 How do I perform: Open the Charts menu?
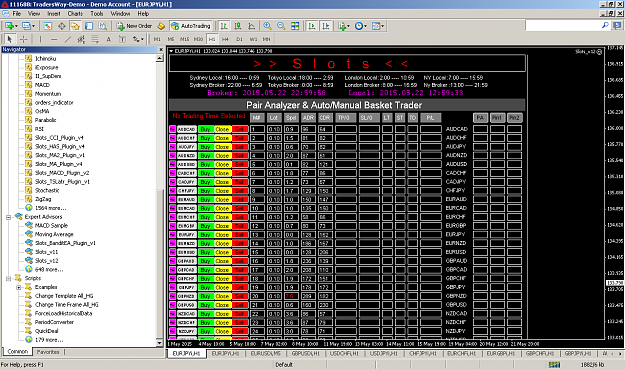pyautogui.click(x=75, y=14)
